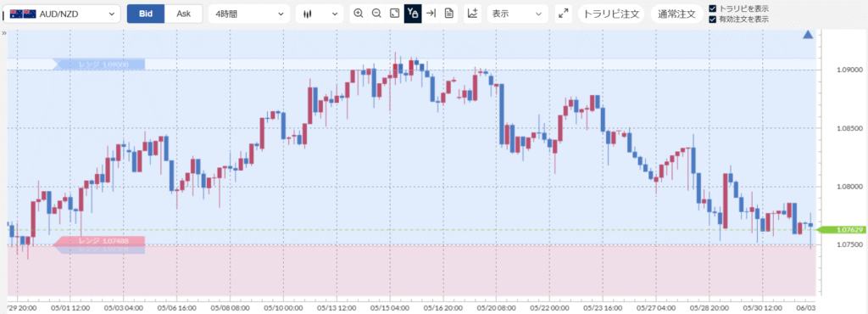Click the 通常注文 button

[676, 14]
